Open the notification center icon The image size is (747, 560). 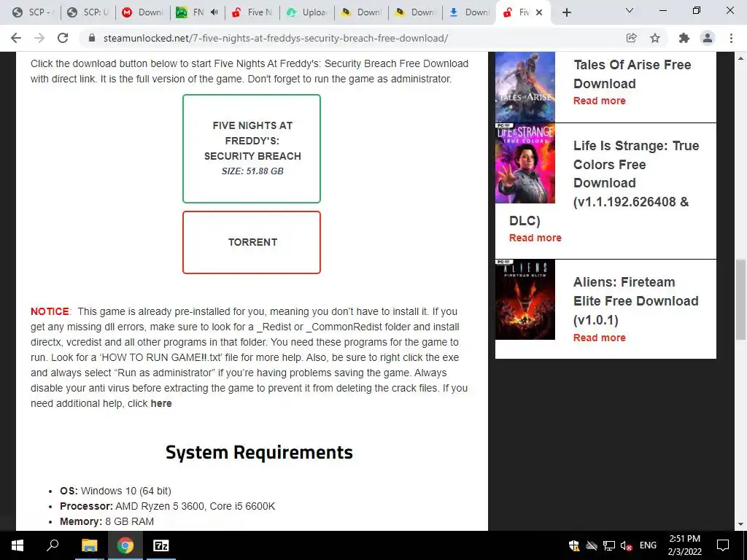[x=723, y=545]
